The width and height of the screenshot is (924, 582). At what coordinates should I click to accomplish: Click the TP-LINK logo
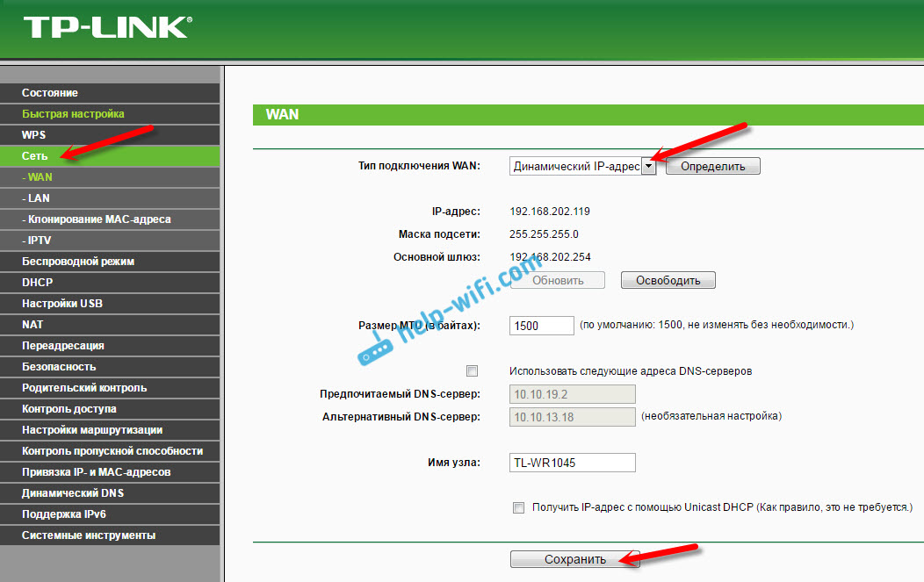105,27
